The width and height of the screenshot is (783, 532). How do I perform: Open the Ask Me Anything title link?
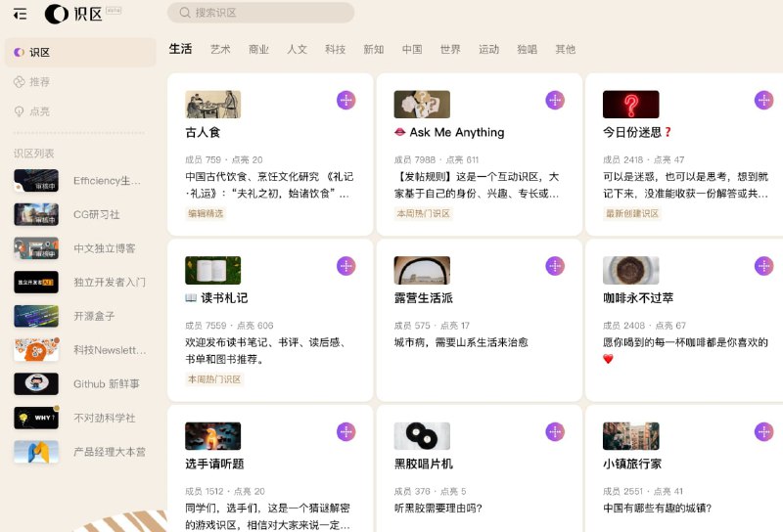point(449,132)
